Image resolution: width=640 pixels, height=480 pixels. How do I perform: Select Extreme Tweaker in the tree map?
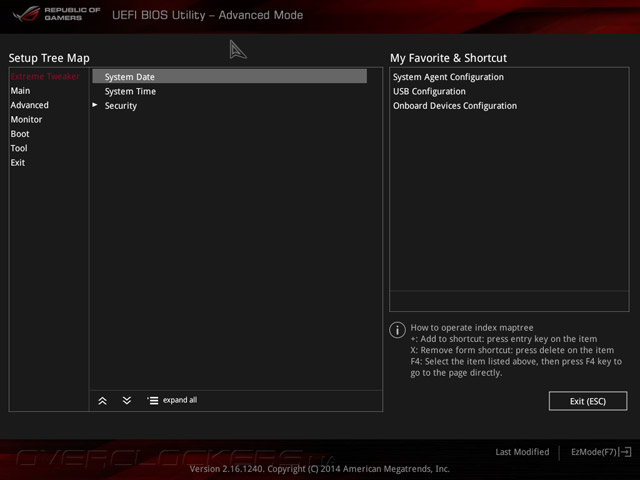tap(45, 76)
